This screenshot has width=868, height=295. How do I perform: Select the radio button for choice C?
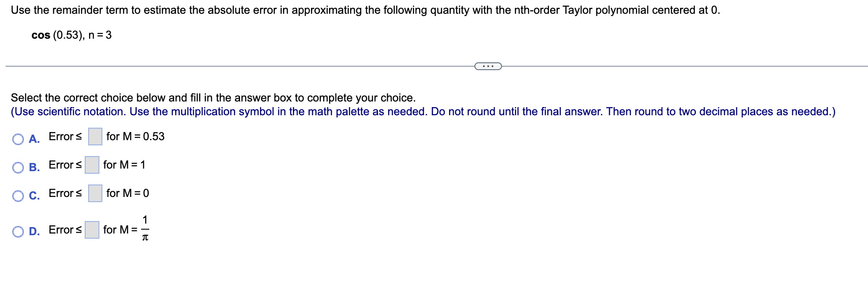pyautogui.click(x=18, y=196)
